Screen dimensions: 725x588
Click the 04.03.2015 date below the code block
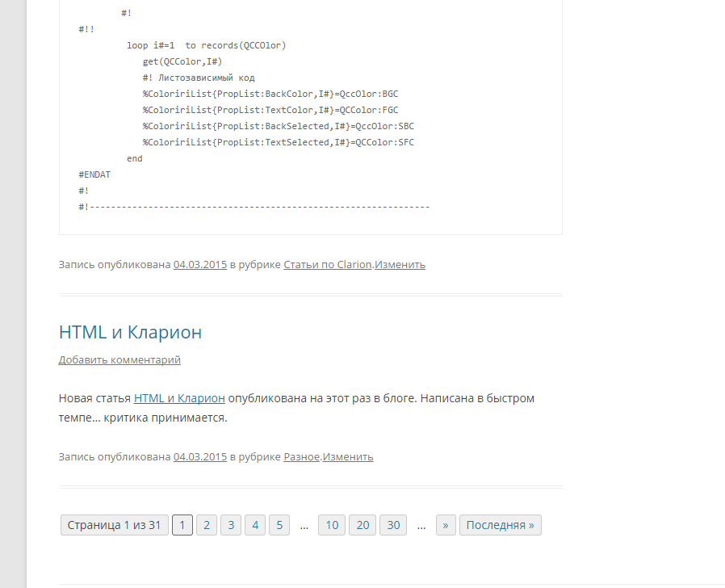click(199, 264)
